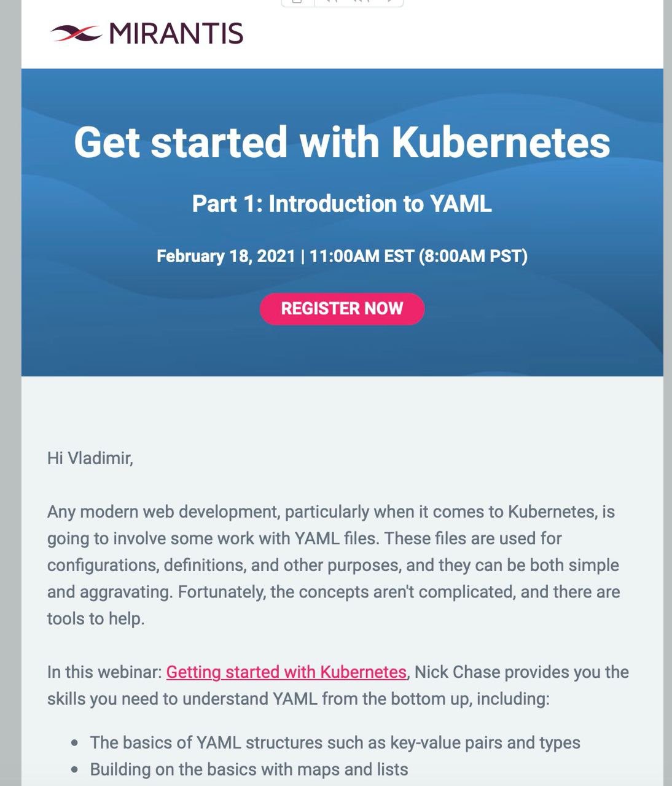Click the paragraph about YAML files

point(334,565)
